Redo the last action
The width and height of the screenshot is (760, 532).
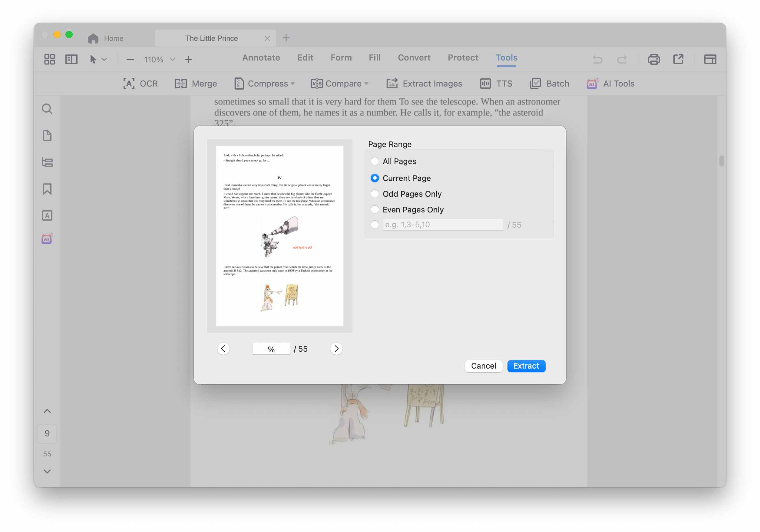click(x=622, y=60)
